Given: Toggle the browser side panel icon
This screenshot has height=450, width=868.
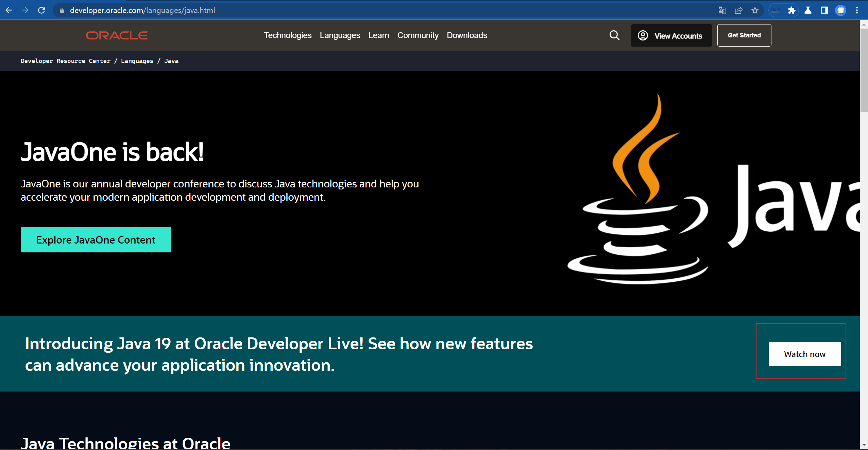Looking at the screenshot, I should tap(824, 11).
